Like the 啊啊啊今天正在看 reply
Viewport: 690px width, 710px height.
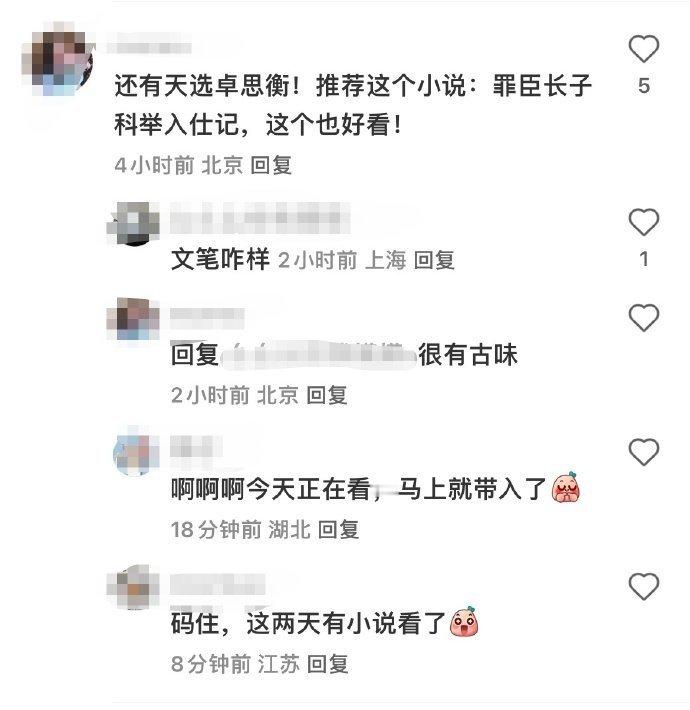(x=643, y=451)
